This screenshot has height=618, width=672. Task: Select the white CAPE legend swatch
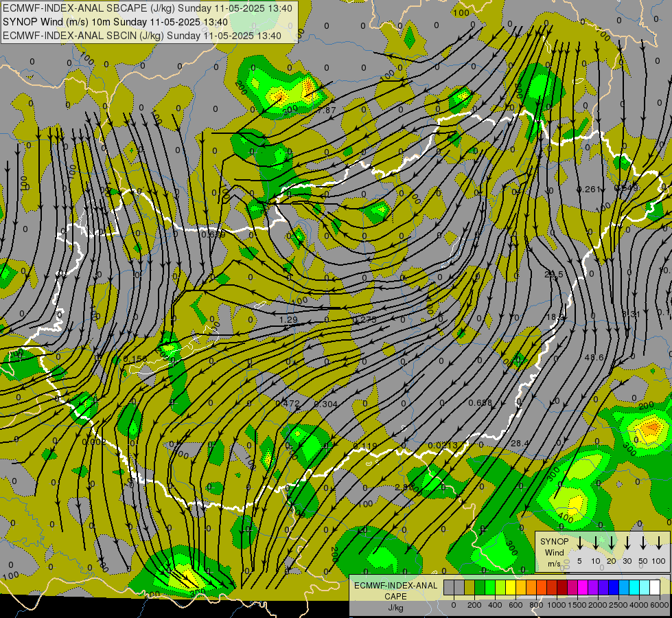[x=654, y=588]
